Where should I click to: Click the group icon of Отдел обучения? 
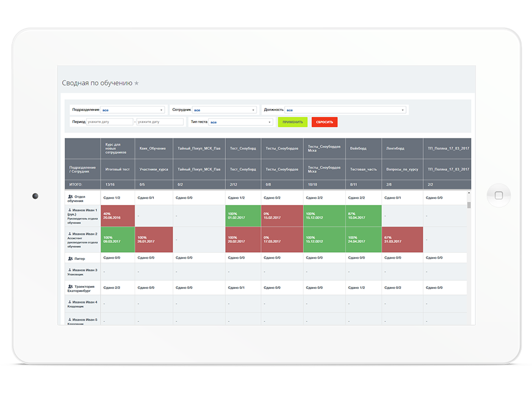point(70,197)
